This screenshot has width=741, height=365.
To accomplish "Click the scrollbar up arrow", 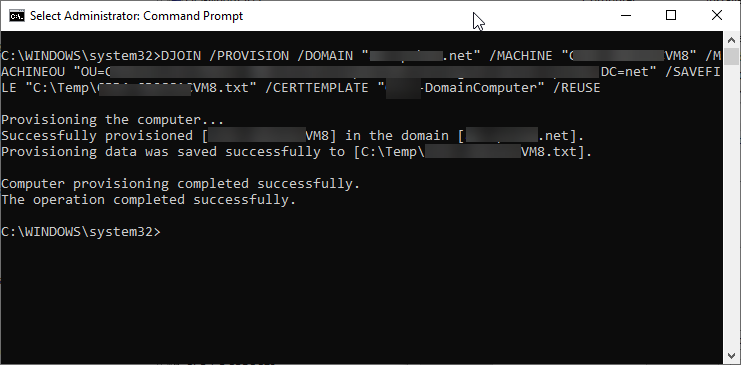I will pos(732,40).
